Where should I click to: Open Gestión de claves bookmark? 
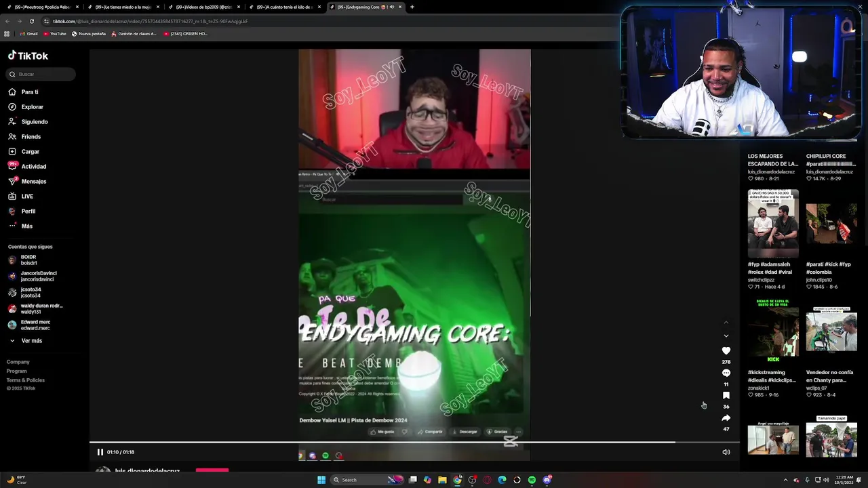coord(134,34)
